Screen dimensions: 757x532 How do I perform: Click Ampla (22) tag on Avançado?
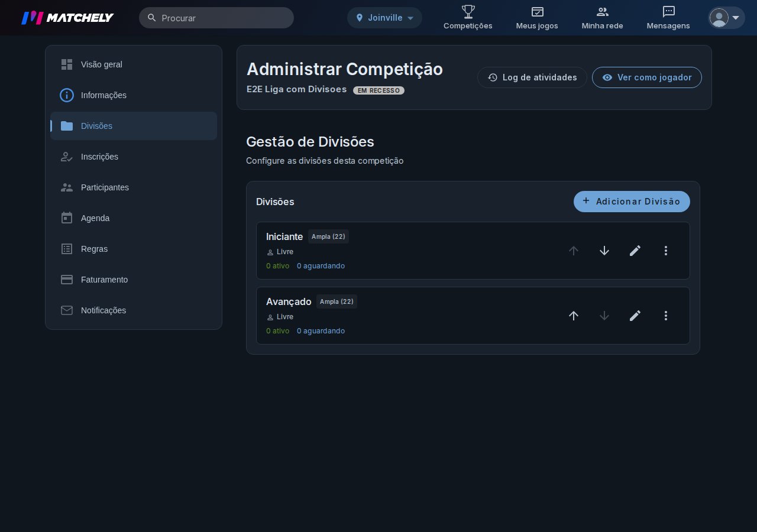pyautogui.click(x=337, y=301)
